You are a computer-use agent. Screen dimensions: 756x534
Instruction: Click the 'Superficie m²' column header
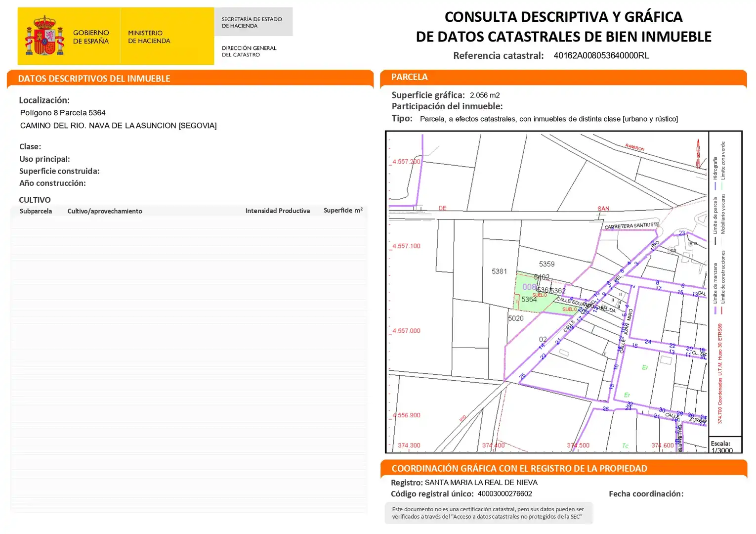pyautogui.click(x=343, y=210)
